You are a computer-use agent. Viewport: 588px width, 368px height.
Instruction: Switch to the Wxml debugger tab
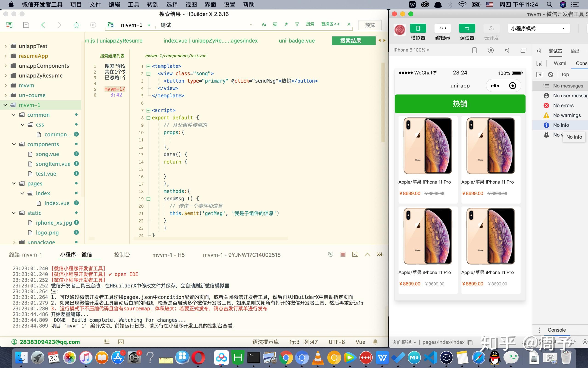pyautogui.click(x=560, y=63)
